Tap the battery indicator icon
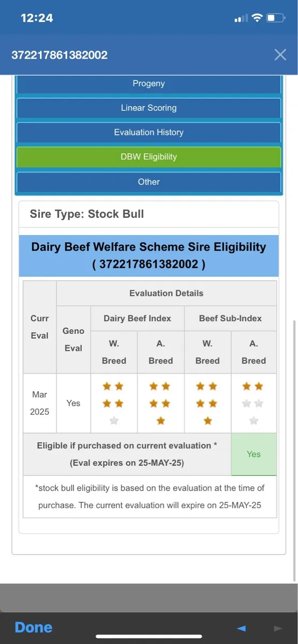The image size is (298, 644). click(276, 18)
